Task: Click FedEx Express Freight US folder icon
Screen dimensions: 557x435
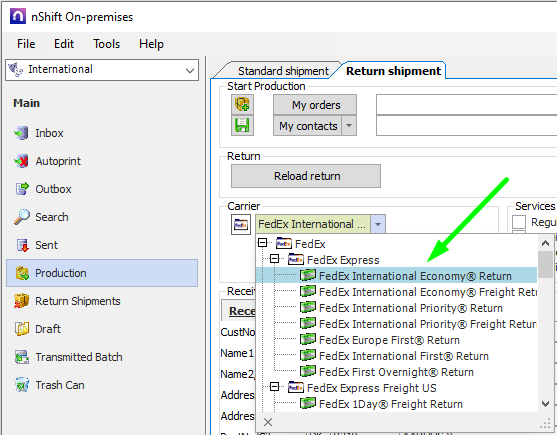Action: (x=296, y=387)
